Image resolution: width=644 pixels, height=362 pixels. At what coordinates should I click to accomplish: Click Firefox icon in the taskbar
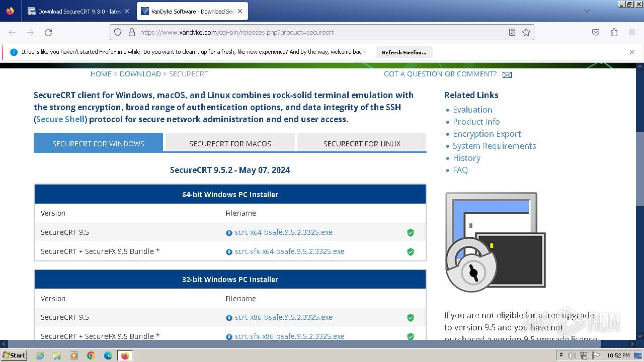125,355
